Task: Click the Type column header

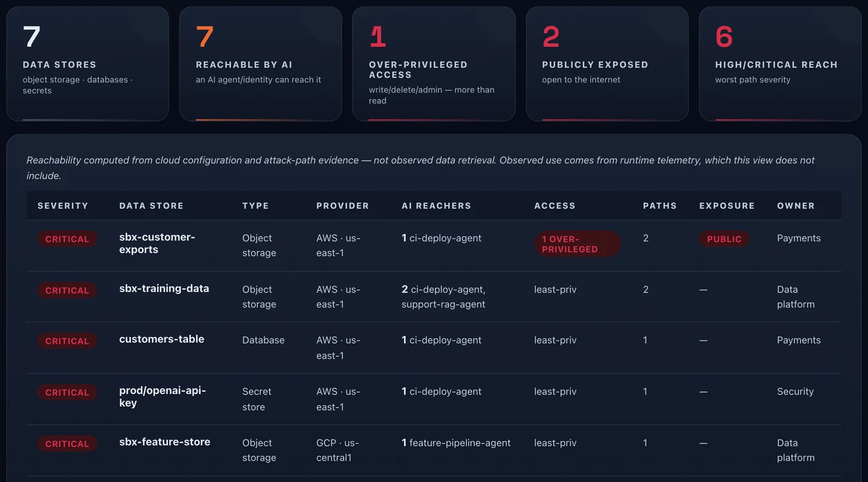Action: tap(255, 206)
